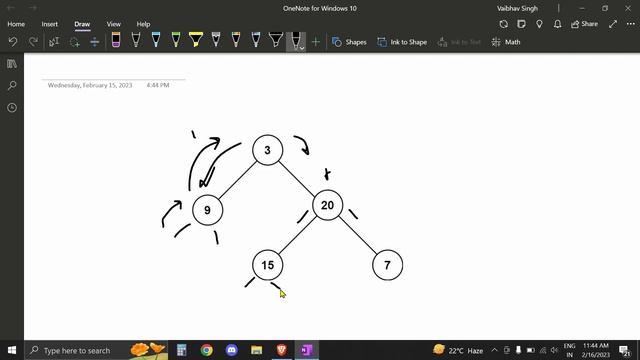This screenshot has width=640, height=360.
Task: Select the wide black marker
Action: (x=276, y=40)
